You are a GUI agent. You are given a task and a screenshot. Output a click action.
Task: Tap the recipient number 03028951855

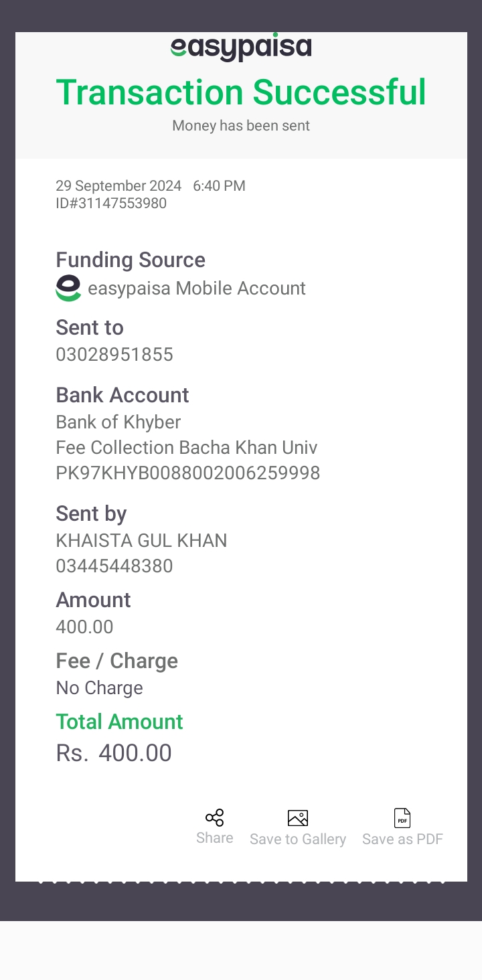(x=114, y=354)
